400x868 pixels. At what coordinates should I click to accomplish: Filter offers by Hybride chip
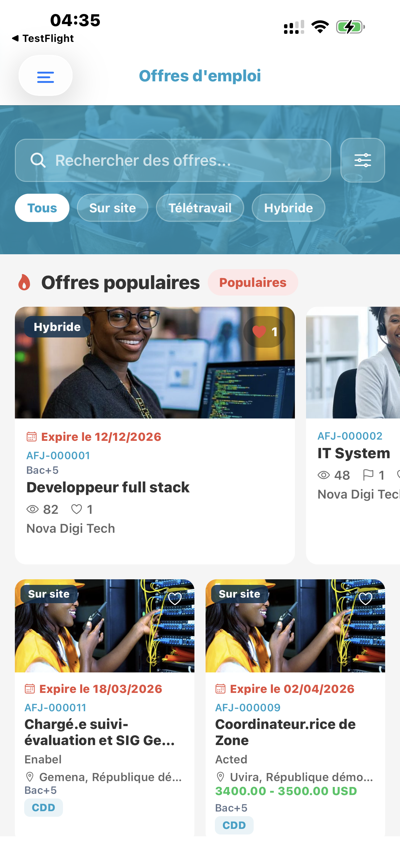[289, 208]
